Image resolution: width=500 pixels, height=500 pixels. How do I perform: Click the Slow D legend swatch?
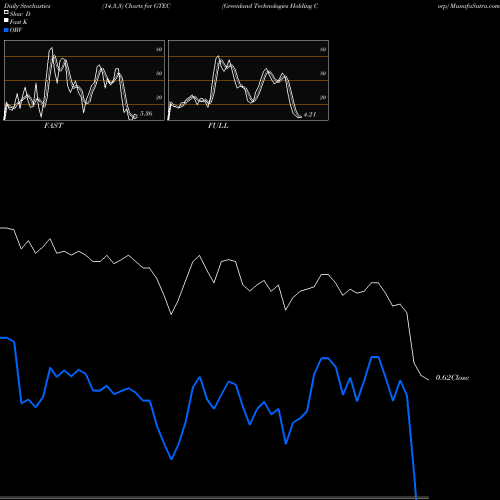[x=6, y=12]
